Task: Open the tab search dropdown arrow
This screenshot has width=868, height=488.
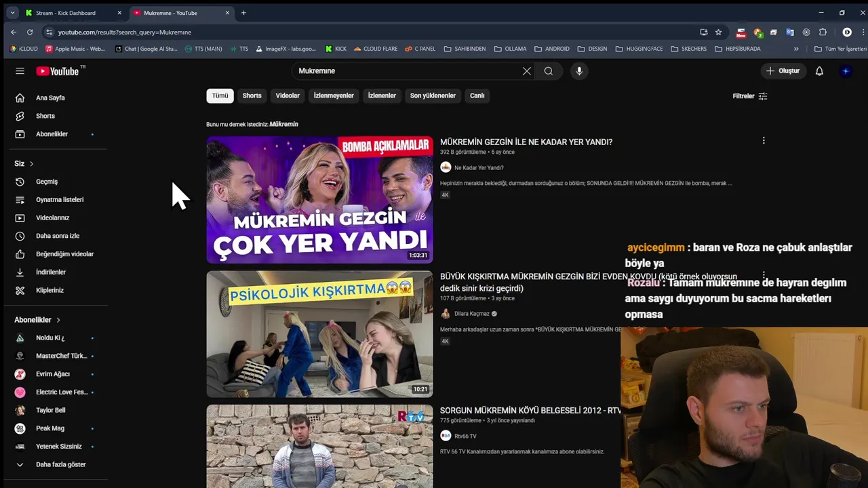Action: click(x=12, y=13)
